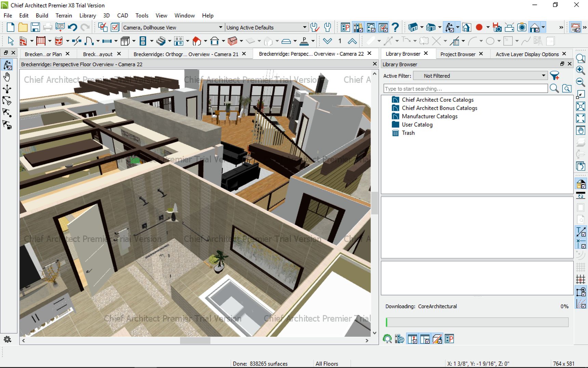Click the library search input field
The width and height of the screenshot is (588, 368).
[x=466, y=89]
